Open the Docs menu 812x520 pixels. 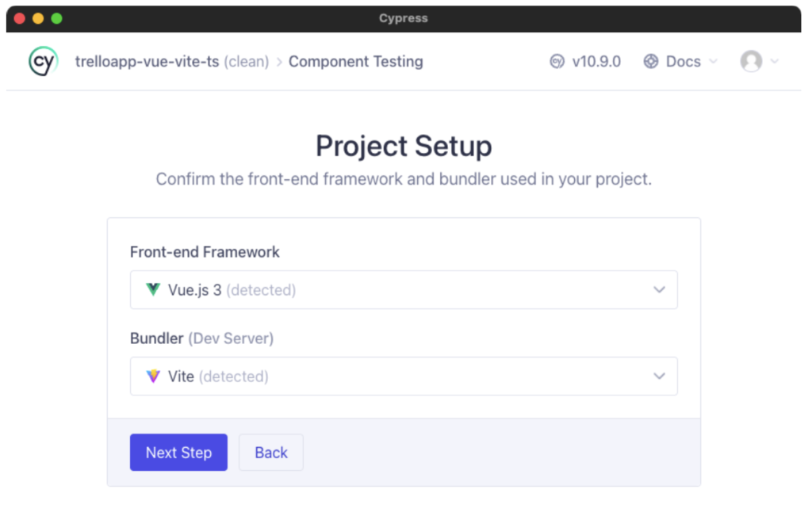tap(684, 61)
